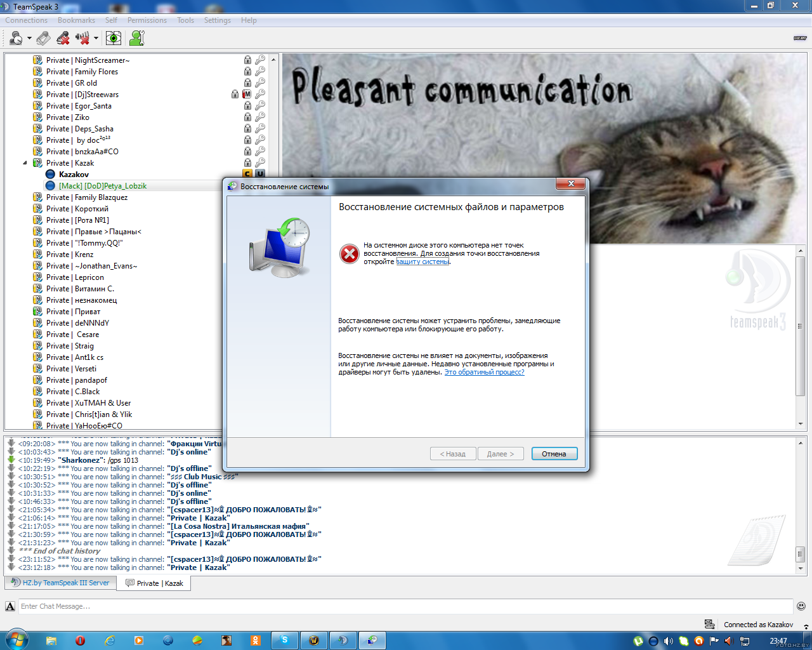Screen dimensions: 812x650
Task: Click the Далее > button
Action: click(501, 454)
